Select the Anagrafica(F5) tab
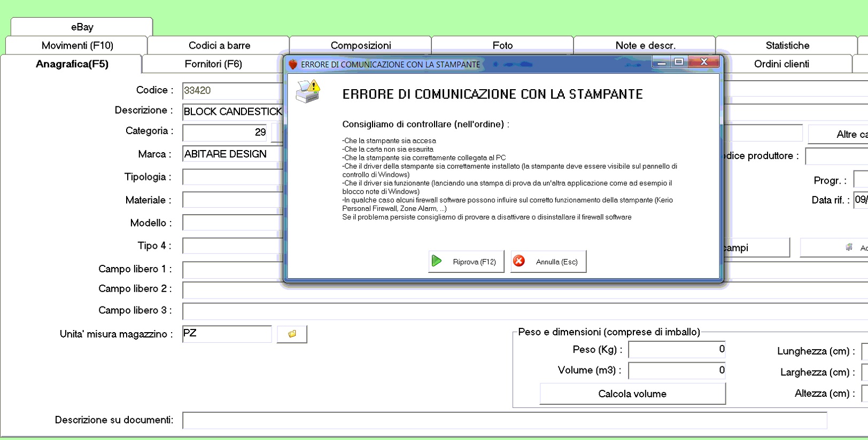 click(x=72, y=64)
